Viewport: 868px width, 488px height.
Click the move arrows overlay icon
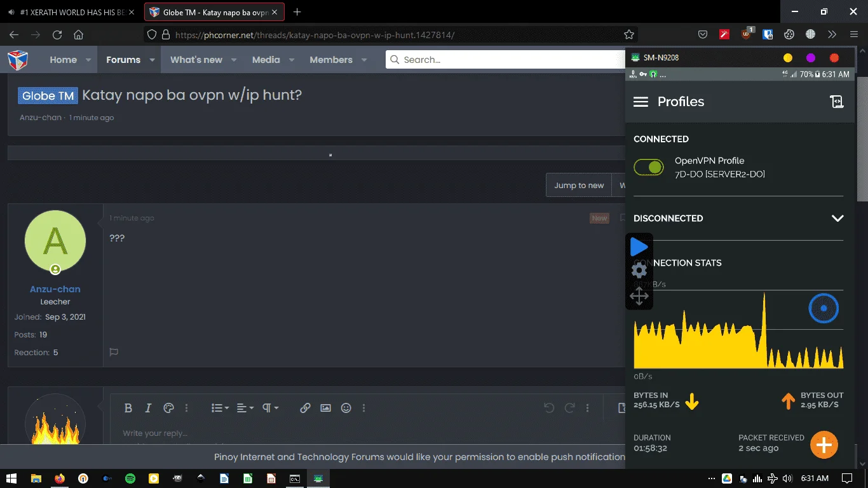pyautogui.click(x=639, y=296)
